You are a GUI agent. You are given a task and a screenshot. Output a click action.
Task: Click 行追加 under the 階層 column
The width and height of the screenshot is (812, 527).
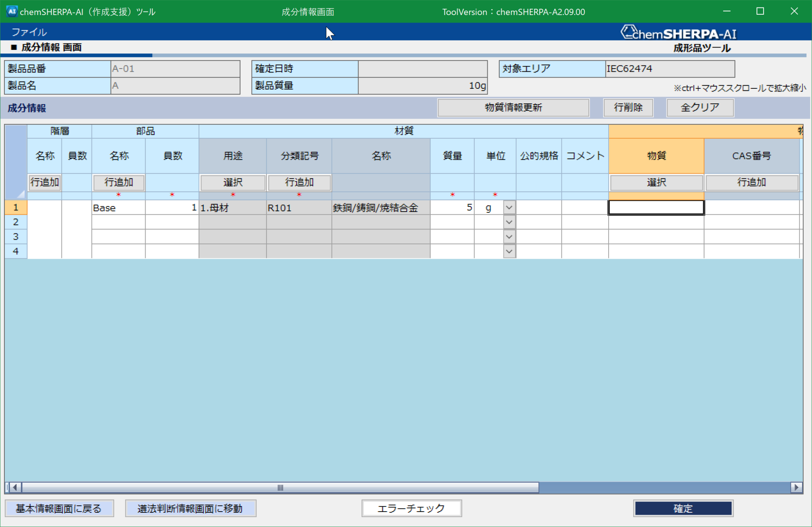(44, 183)
